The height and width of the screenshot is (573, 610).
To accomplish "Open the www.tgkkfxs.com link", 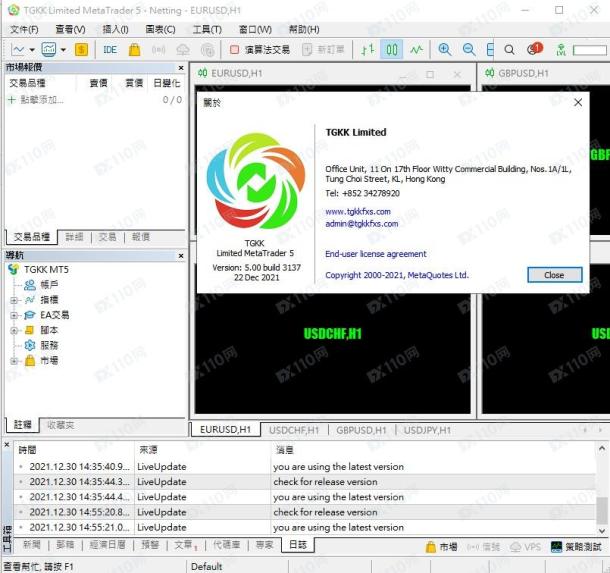I will pos(358,212).
